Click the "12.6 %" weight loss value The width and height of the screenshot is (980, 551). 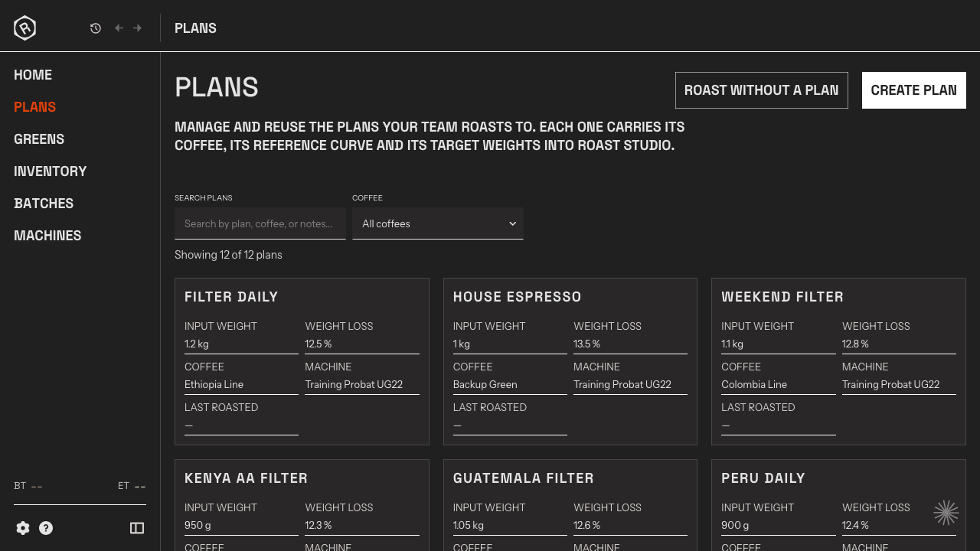[587, 526]
